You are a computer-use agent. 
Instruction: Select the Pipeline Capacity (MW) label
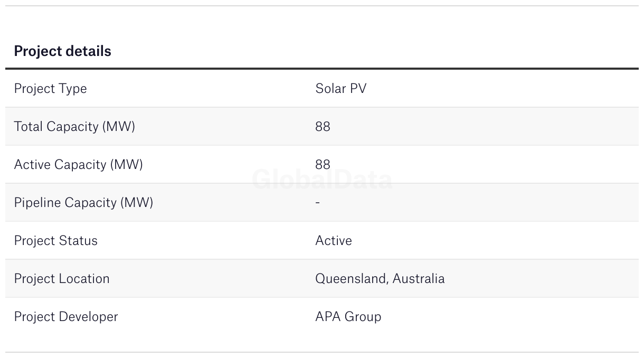click(x=83, y=203)
